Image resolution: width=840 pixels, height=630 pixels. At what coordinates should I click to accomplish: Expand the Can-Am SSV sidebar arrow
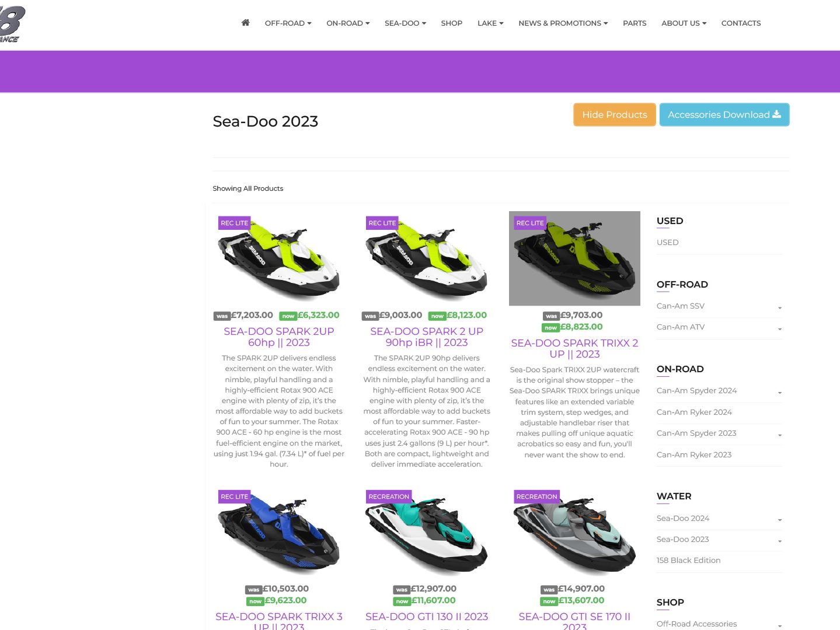tap(780, 307)
